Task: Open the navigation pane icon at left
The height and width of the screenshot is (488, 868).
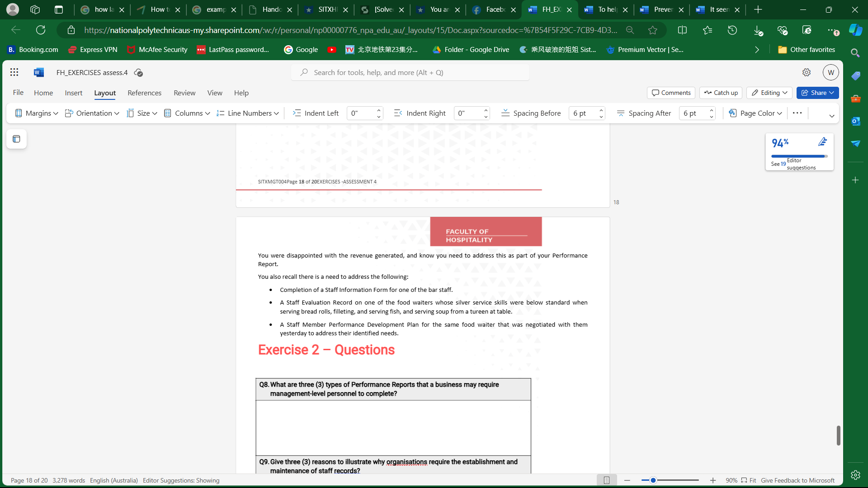Action: pos(17,139)
